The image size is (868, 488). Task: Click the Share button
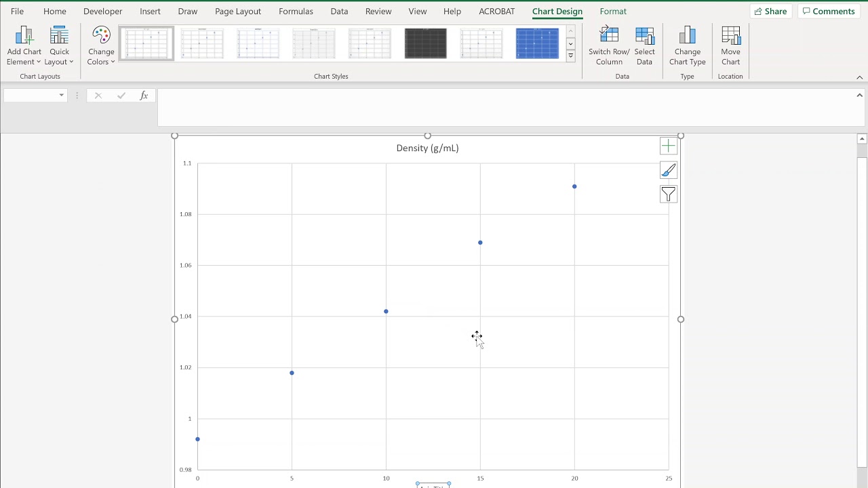point(771,12)
